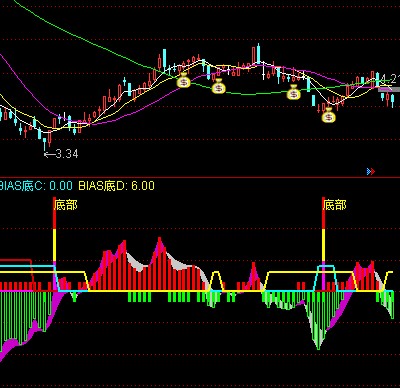Image resolution: width=400 pixels, height=388 pixels.
Task: Click the leftmost money bag signal icon
Action: pos(183,81)
